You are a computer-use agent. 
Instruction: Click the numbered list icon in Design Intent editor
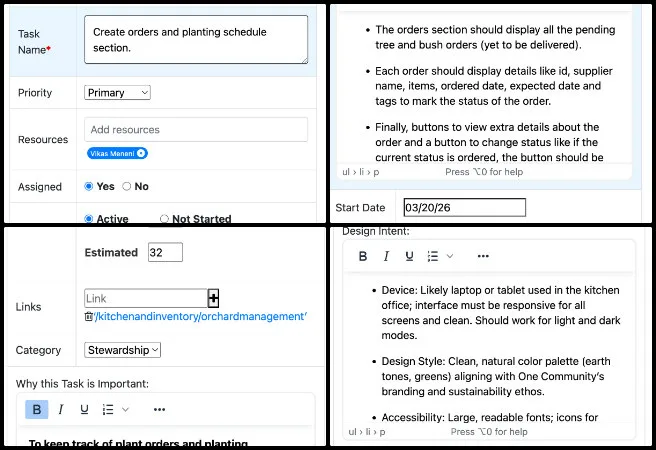(x=432, y=256)
